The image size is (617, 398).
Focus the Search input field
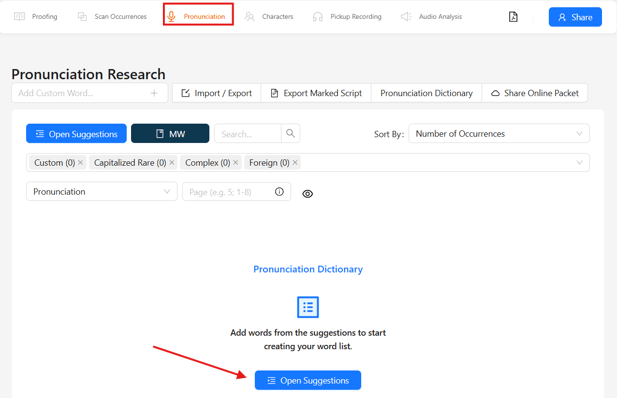pyautogui.click(x=248, y=134)
